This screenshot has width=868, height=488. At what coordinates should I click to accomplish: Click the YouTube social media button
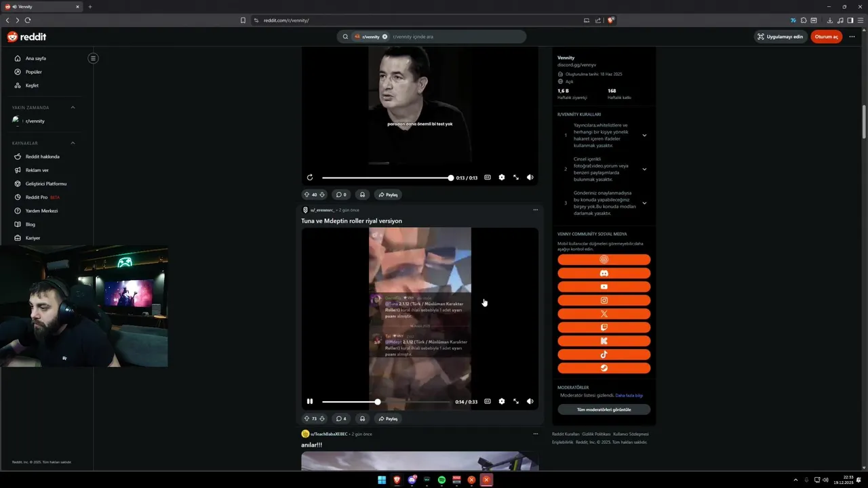(604, 287)
